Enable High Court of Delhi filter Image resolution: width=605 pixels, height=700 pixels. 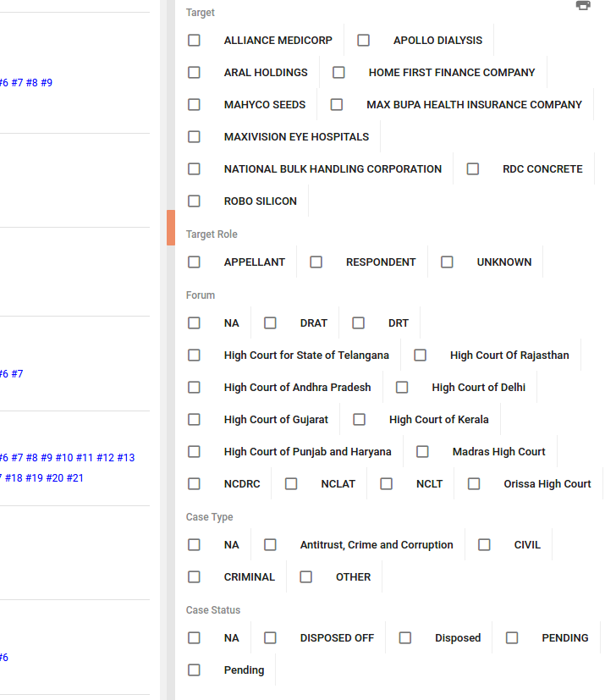point(402,387)
